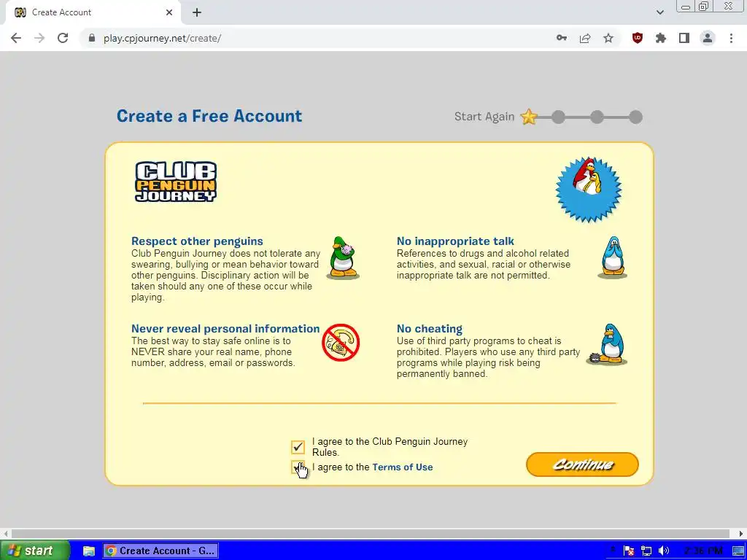Viewport: 747px width, 560px height.
Task: Minimize the browser window
Action: 686,7
